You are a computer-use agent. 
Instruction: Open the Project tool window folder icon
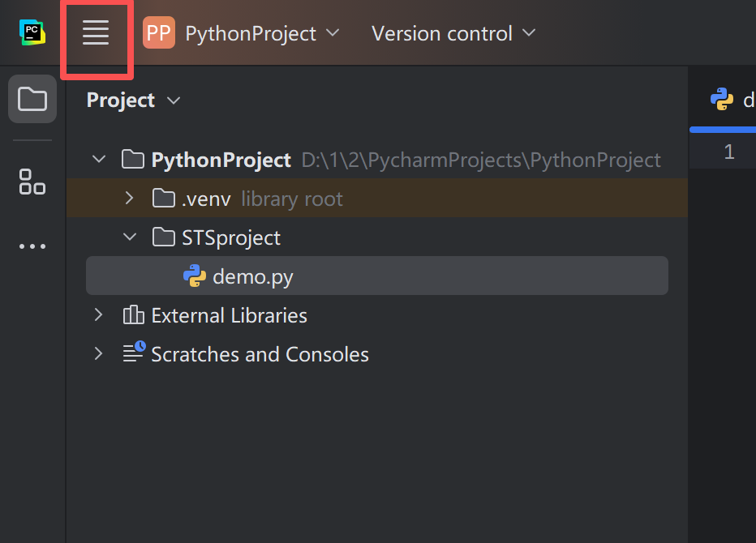click(x=32, y=98)
